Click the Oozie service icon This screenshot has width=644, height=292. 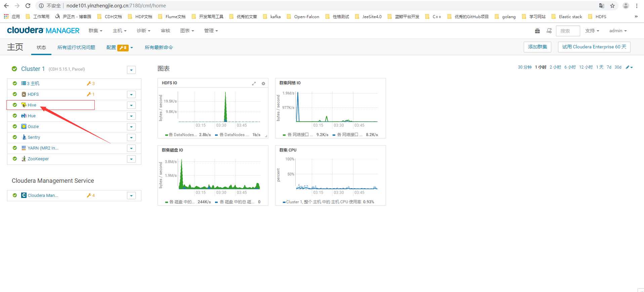[x=24, y=127]
